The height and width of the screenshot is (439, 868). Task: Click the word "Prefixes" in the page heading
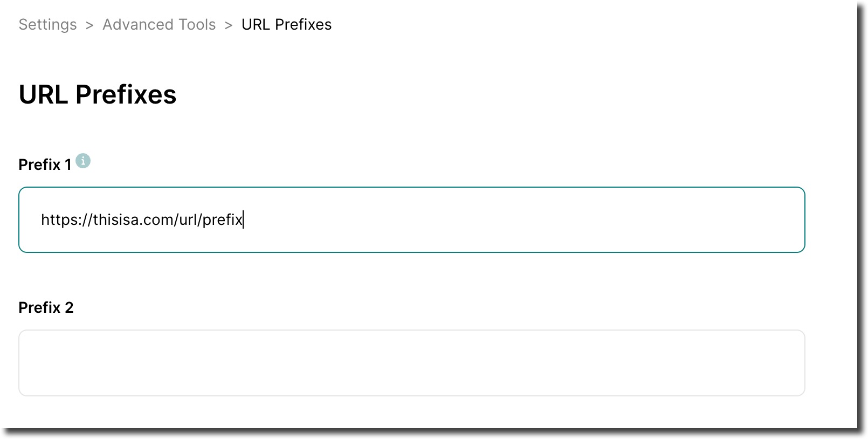[x=126, y=94]
